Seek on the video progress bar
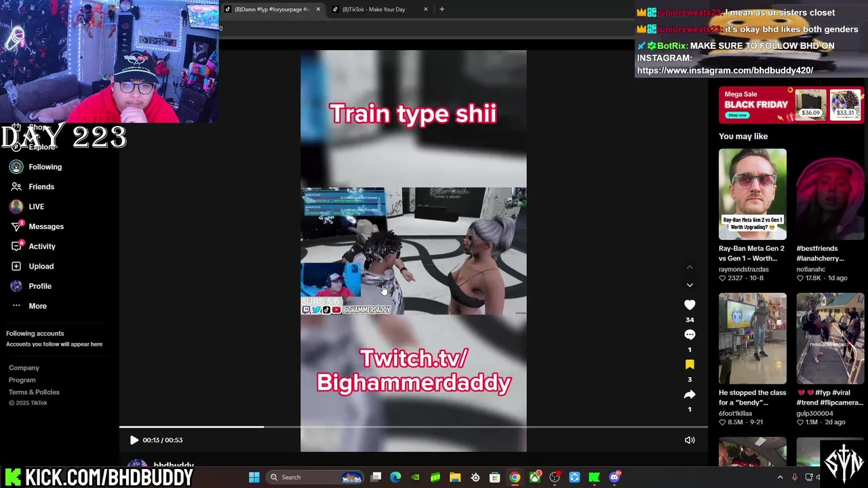This screenshot has width=868, height=488. 414,427
